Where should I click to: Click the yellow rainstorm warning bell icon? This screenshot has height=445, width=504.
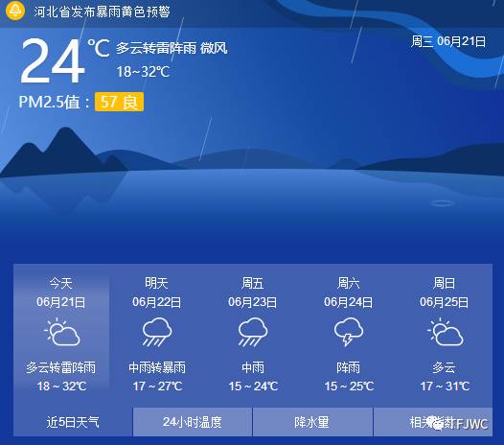(x=15, y=11)
